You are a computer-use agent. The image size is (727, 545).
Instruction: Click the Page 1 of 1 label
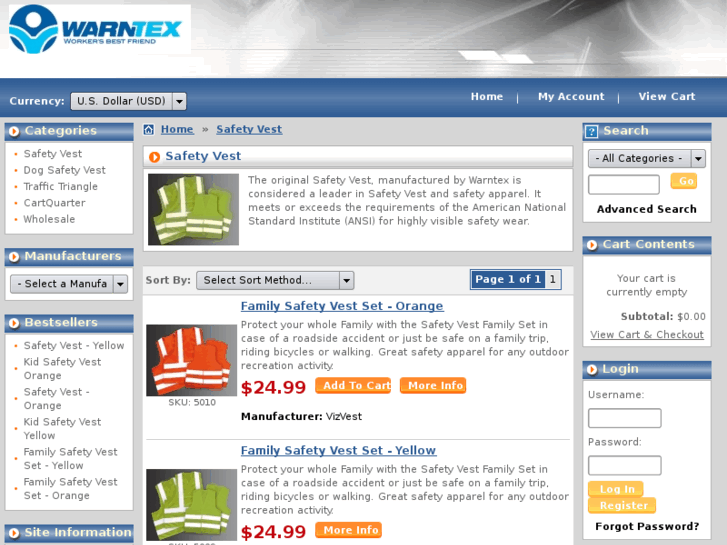click(508, 279)
